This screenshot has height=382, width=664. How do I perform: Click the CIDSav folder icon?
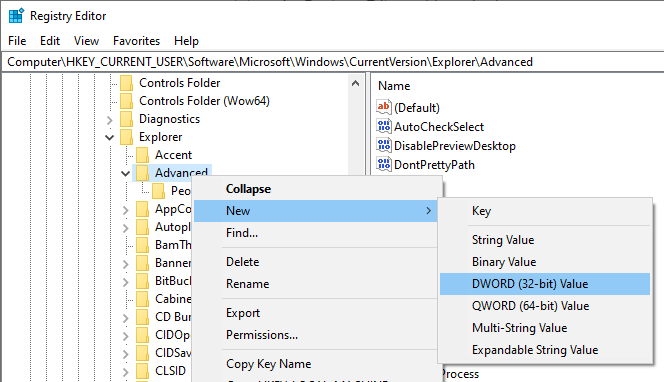click(142, 353)
